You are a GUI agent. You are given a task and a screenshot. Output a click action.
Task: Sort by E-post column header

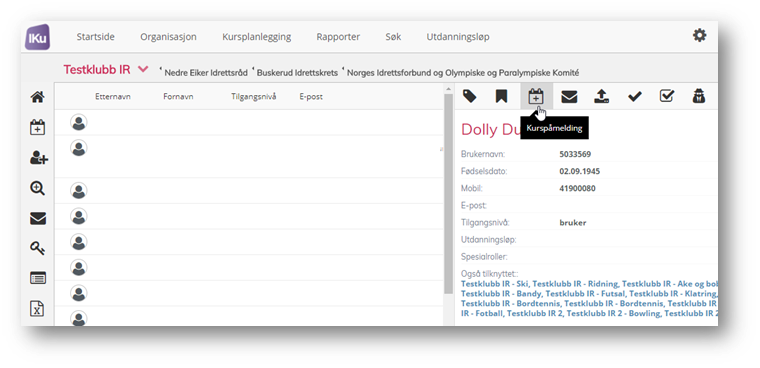point(311,96)
